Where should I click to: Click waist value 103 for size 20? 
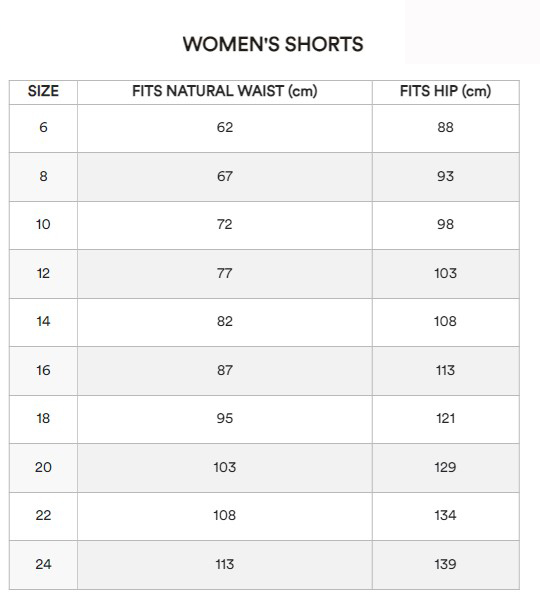tap(225, 467)
